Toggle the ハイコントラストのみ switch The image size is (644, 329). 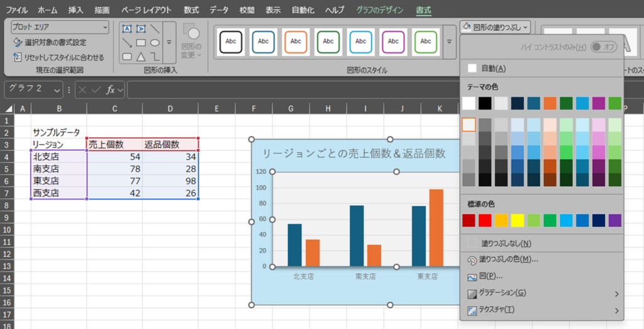pos(603,47)
